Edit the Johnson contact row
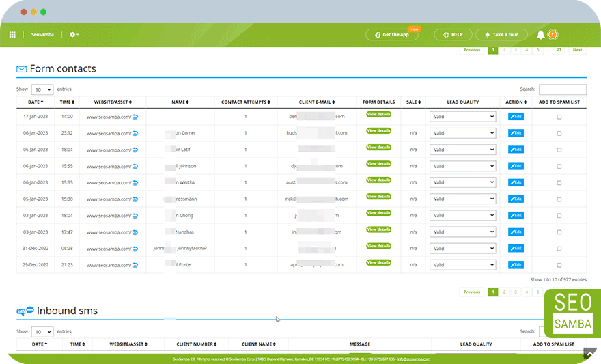 point(516,166)
